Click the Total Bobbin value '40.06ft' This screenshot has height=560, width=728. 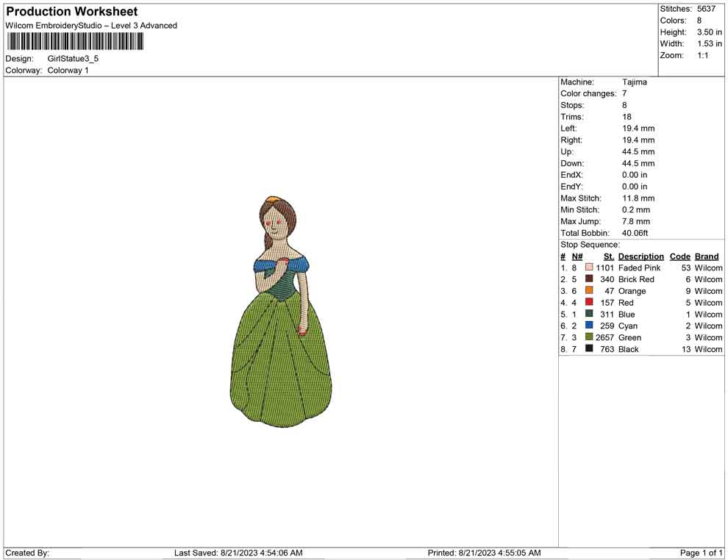coord(635,233)
